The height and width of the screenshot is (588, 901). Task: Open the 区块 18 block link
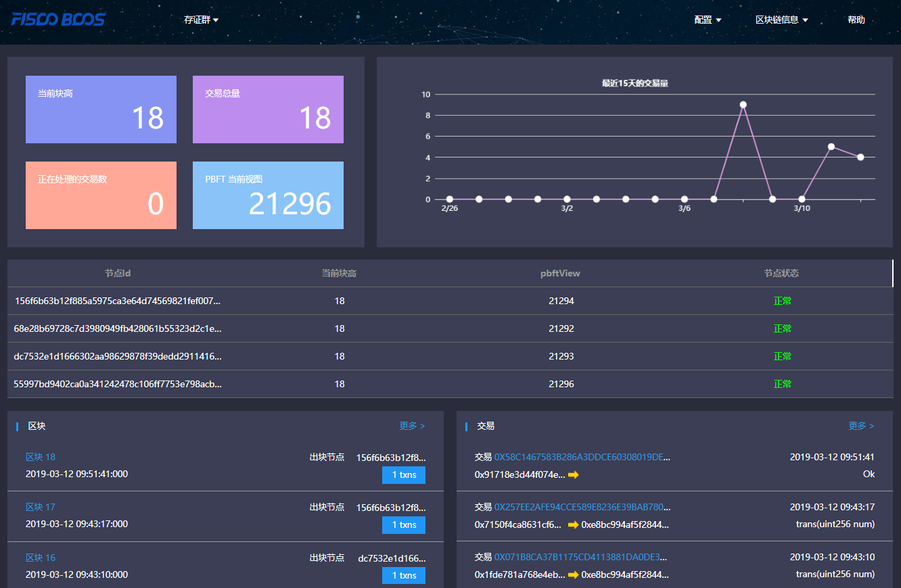[x=41, y=457]
